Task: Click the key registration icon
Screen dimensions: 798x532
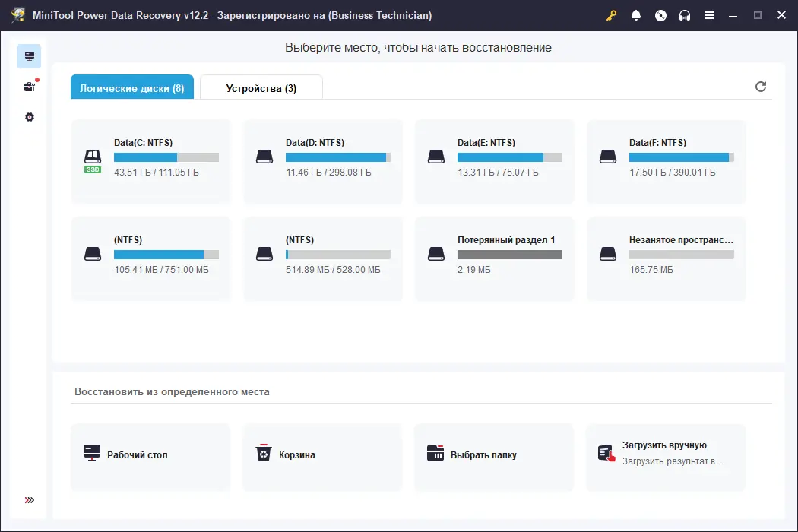Action: point(611,15)
